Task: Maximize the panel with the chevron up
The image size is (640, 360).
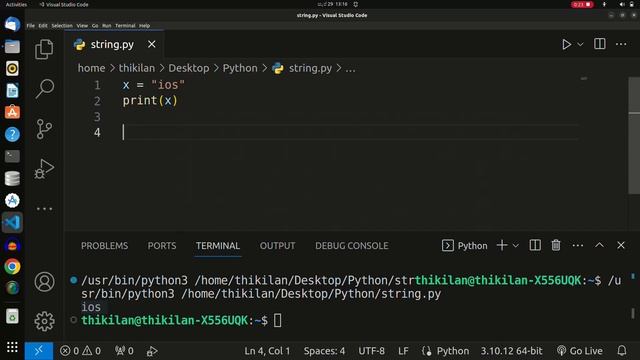Action: tap(599, 245)
